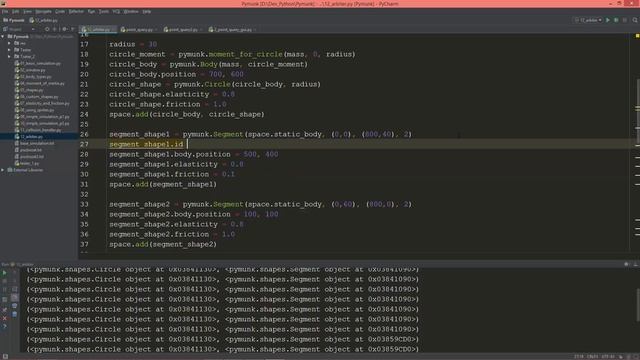The width and height of the screenshot is (640, 360).
Task: Select the 12_arbiter.py editor tab
Action: coord(99,29)
